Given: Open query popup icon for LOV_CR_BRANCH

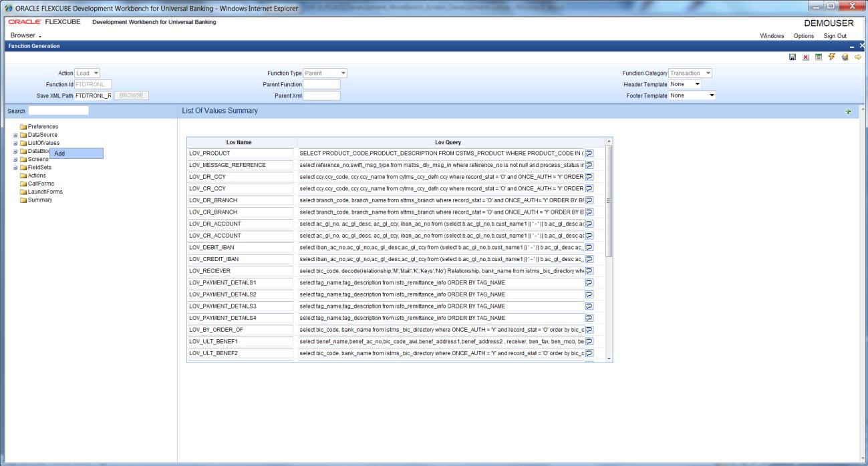Looking at the screenshot, I should click(x=589, y=212).
